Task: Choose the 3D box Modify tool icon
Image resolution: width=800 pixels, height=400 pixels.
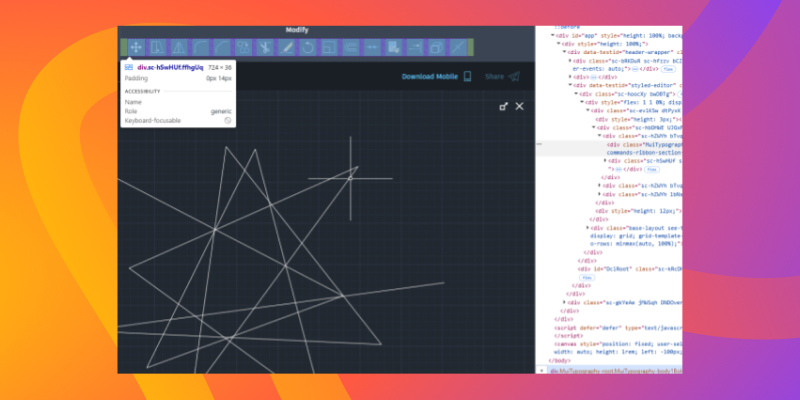Action: (x=436, y=47)
